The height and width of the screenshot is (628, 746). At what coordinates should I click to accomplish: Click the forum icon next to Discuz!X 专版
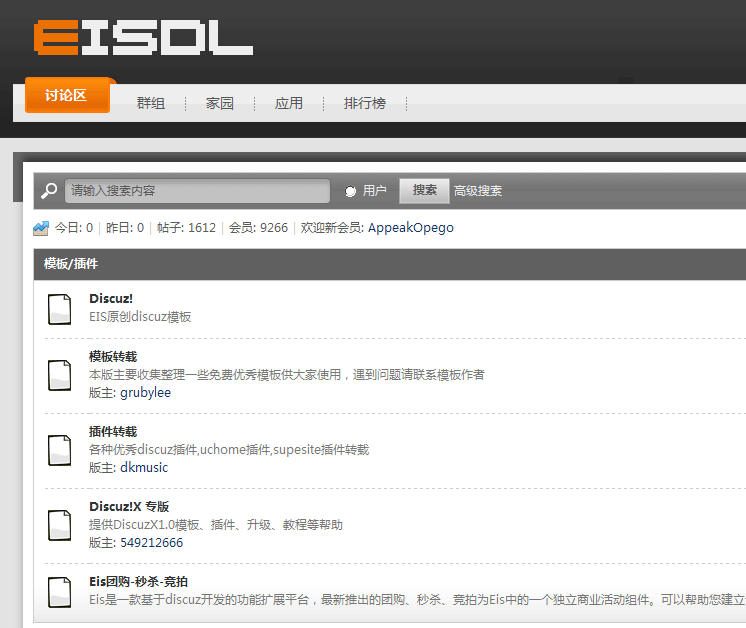59,525
